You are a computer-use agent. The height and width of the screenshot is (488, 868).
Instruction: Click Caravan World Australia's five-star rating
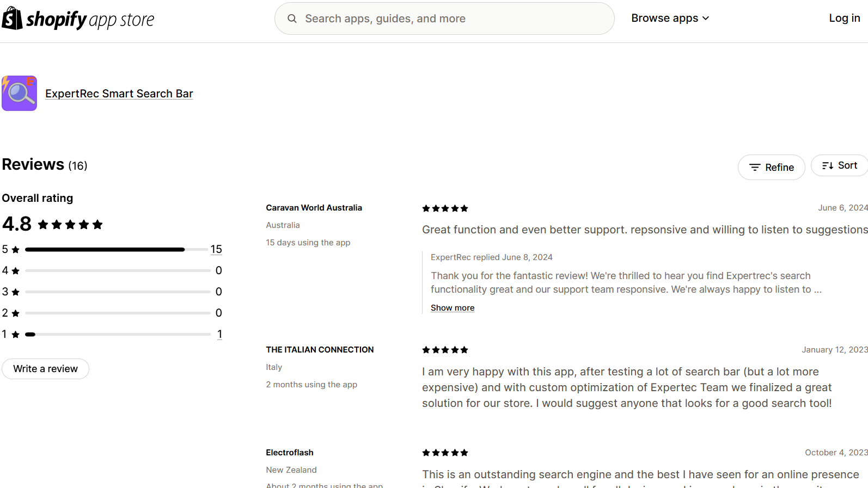coord(445,208)
